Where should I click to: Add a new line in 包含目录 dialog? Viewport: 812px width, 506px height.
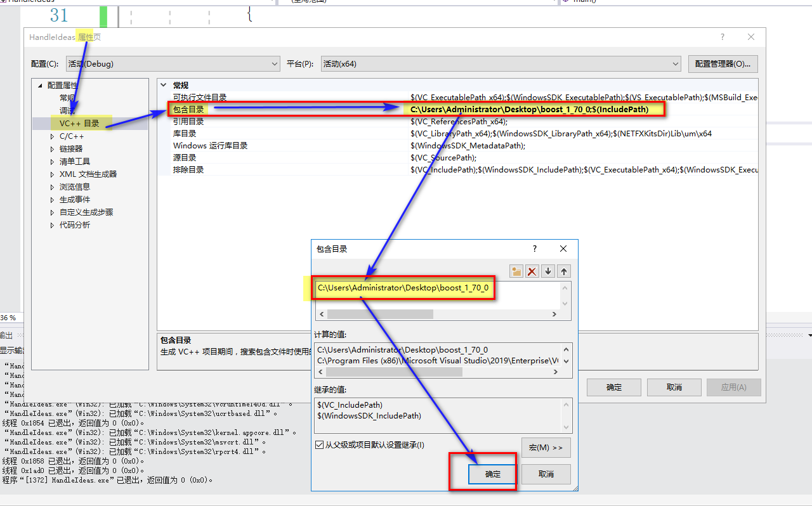click(x=516, y=271)
